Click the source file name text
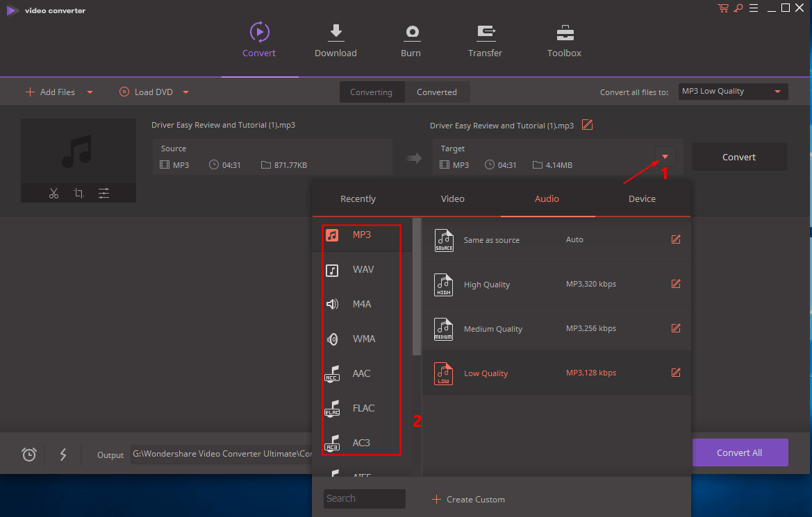The image size is (812, 517). coord(223,125)
